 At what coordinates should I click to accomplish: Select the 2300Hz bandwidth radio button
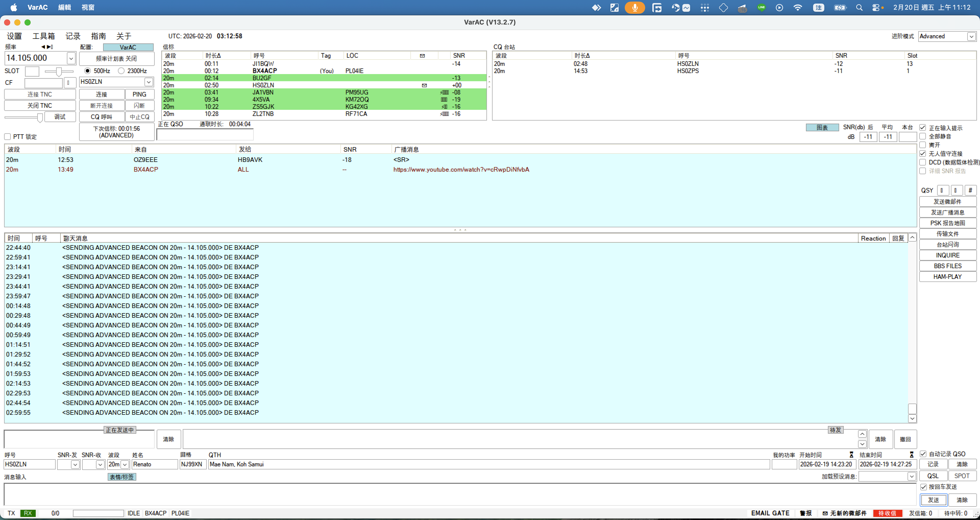pyautogui.click(x=121, y=71)
